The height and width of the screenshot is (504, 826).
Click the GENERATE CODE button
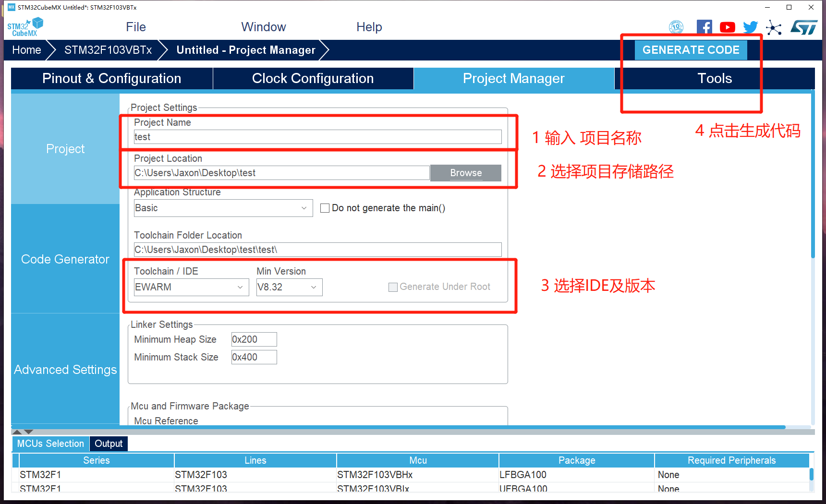(691, 50)
